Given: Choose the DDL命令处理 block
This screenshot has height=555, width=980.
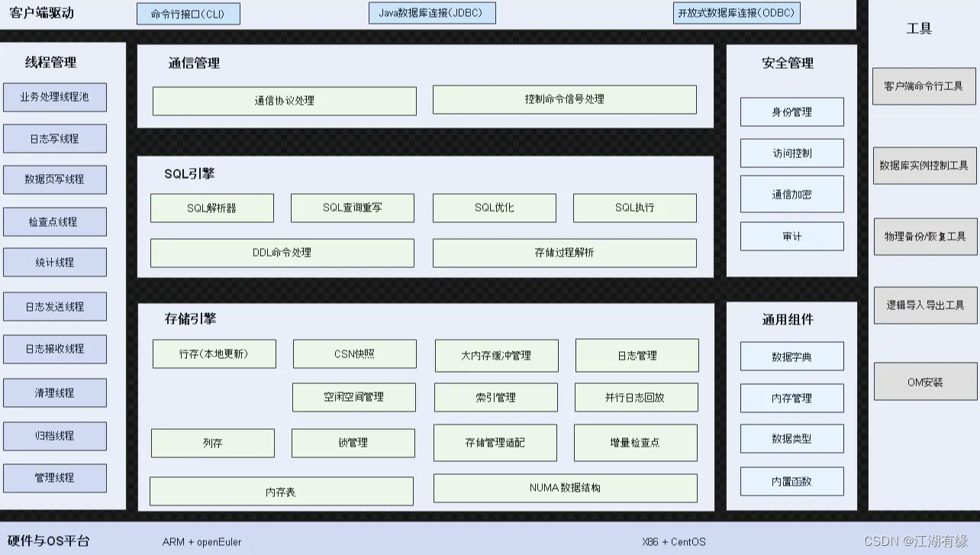Looking at the screenshot, I should (282, 253).
